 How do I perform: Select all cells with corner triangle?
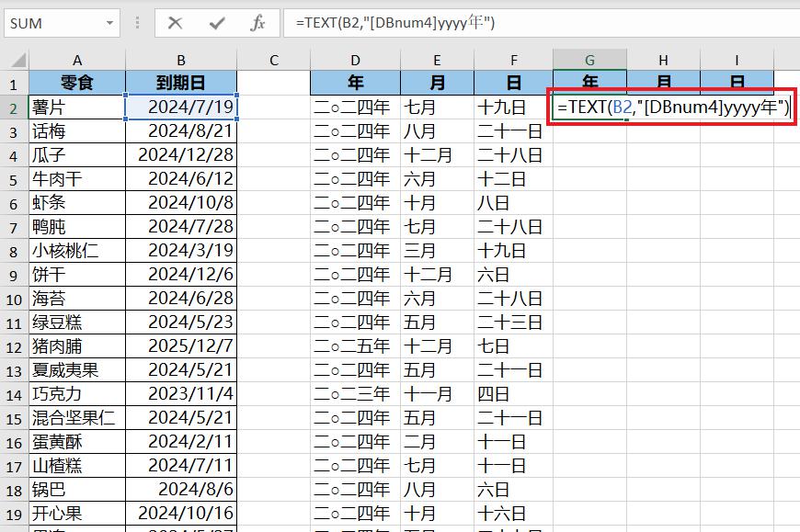17,61
